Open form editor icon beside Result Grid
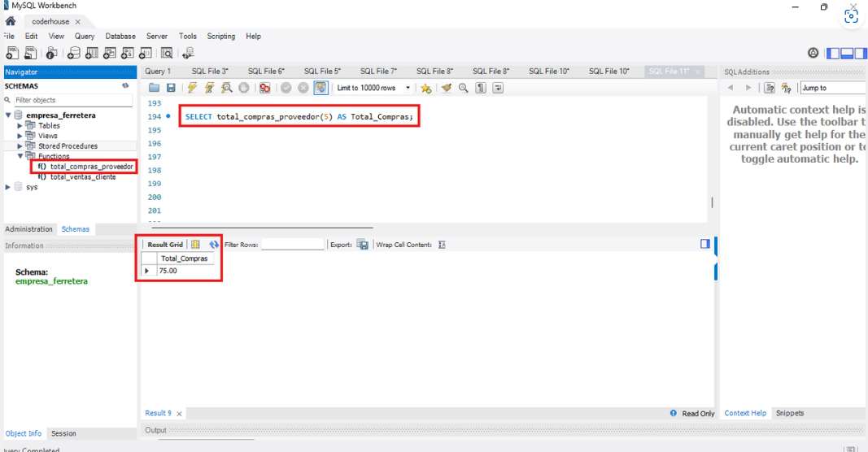The height and width of the screenshot is (452, 868). point(195,245)
